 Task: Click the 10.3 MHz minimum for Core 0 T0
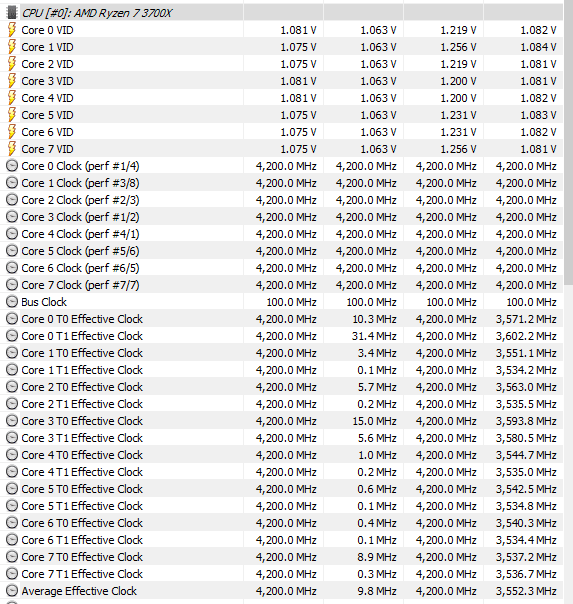click(374, 319)
